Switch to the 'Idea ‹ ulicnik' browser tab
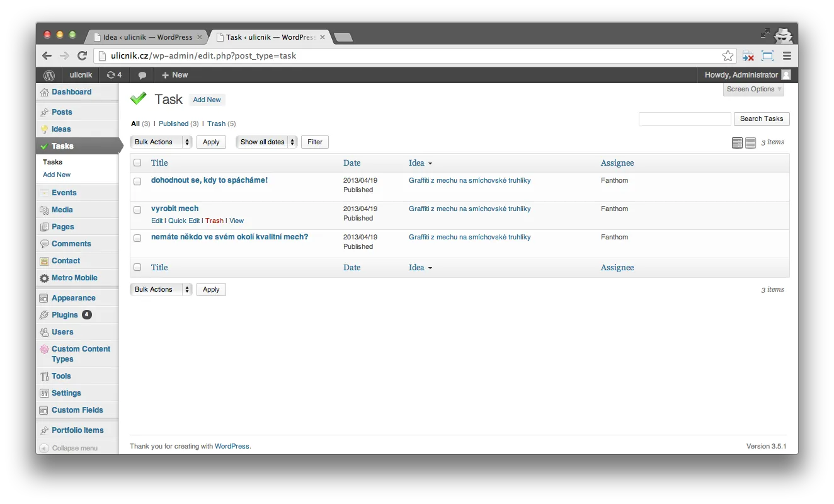 (x=147, y=37)
